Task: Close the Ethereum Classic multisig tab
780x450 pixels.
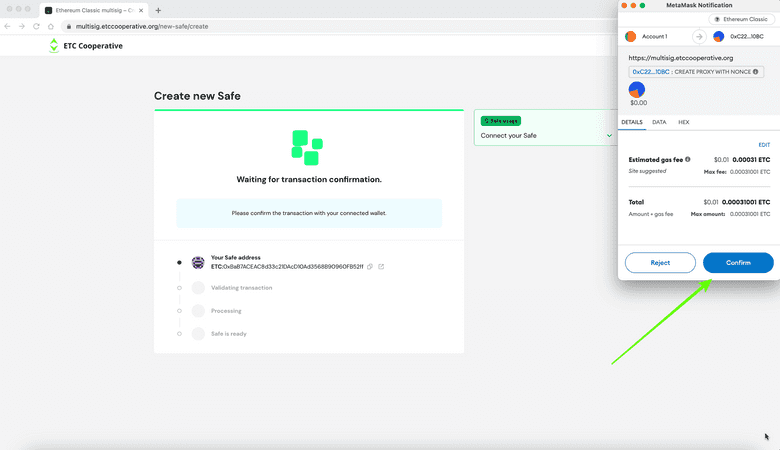Action: [x=142, y=10]
